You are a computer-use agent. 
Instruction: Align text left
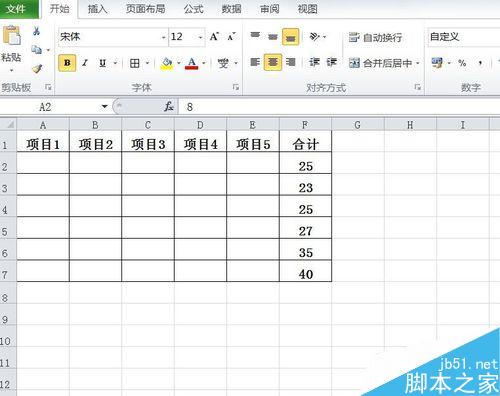pos(255,62)
